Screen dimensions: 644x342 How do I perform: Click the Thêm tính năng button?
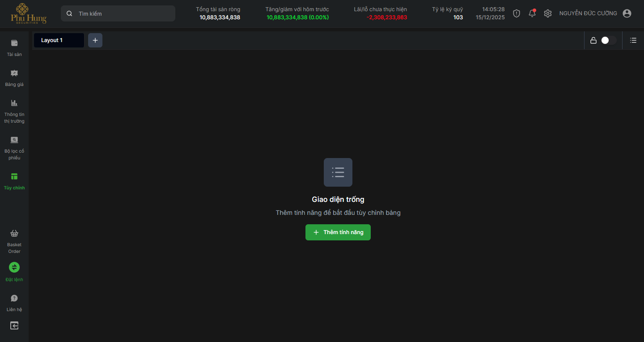point(338,232)
